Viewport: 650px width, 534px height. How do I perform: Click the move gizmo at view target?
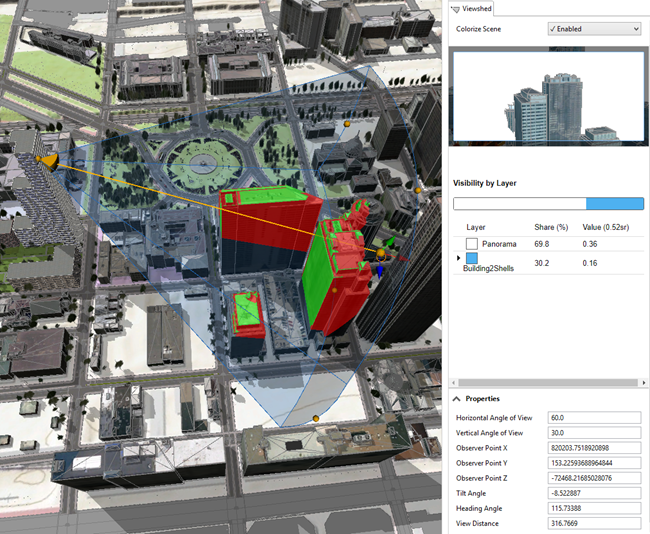pos(380,255)
